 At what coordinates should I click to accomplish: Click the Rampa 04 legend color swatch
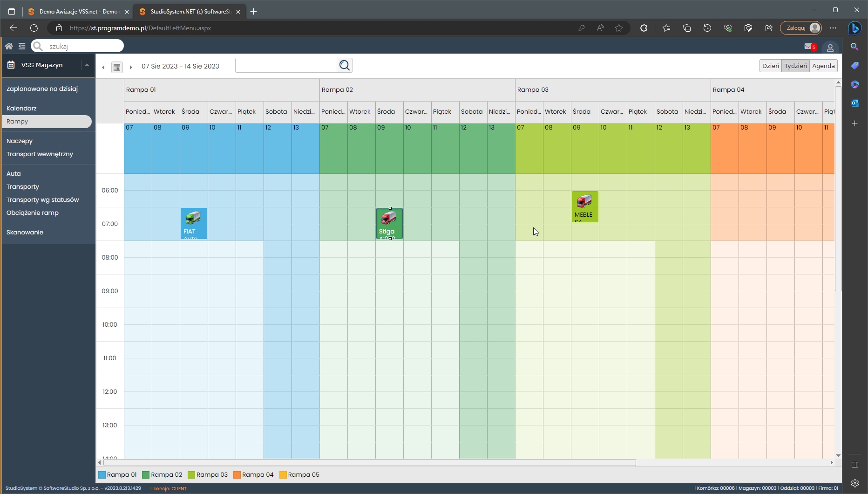pyautogui.click(x=237, y=475)
